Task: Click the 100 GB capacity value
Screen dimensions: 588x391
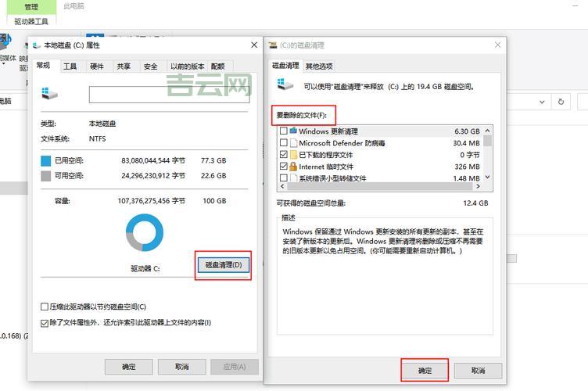Action: [214, 201]
